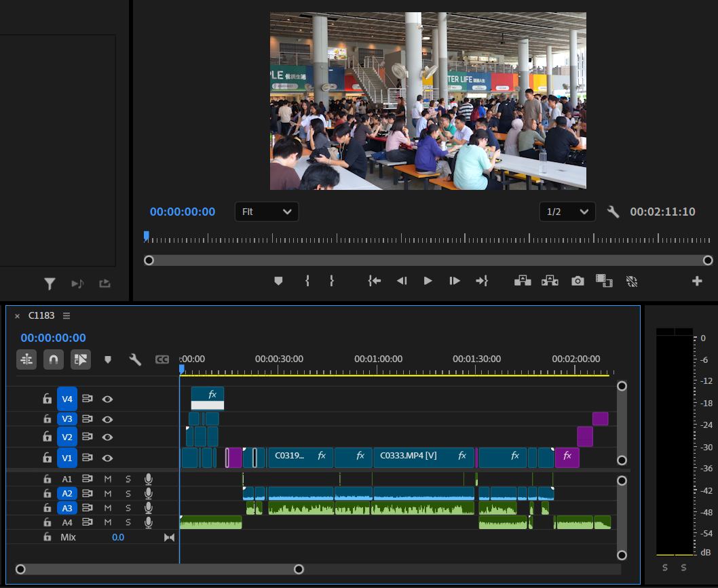The width and height of the screenshot is (718, 588).
Task: Open the 1/2 playback resolution dropdown
Action: 567,212
